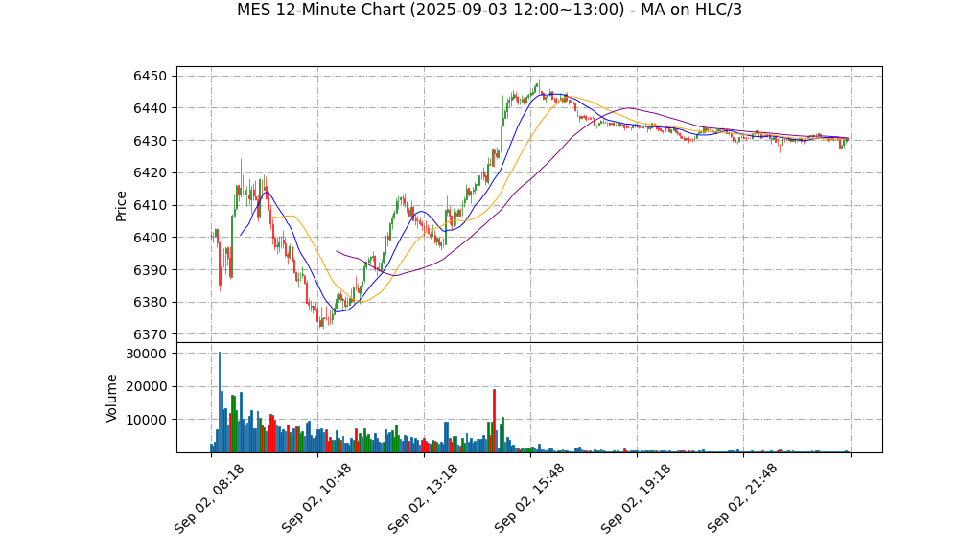
Task: Click the 30000 volume axis label
Action: [x=146, y=355]
